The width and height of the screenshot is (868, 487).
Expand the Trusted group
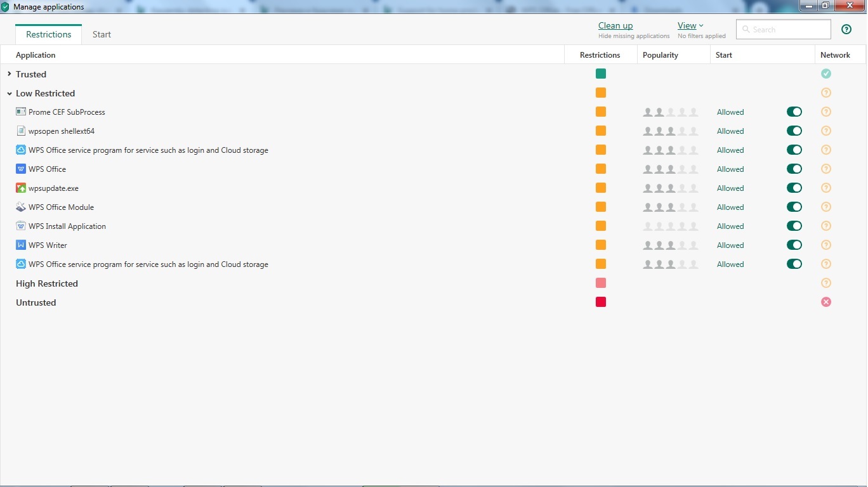pos(10,74)
